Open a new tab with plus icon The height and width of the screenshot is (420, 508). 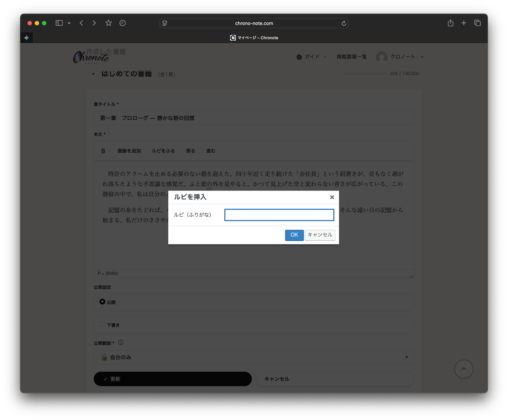point(464,23)
